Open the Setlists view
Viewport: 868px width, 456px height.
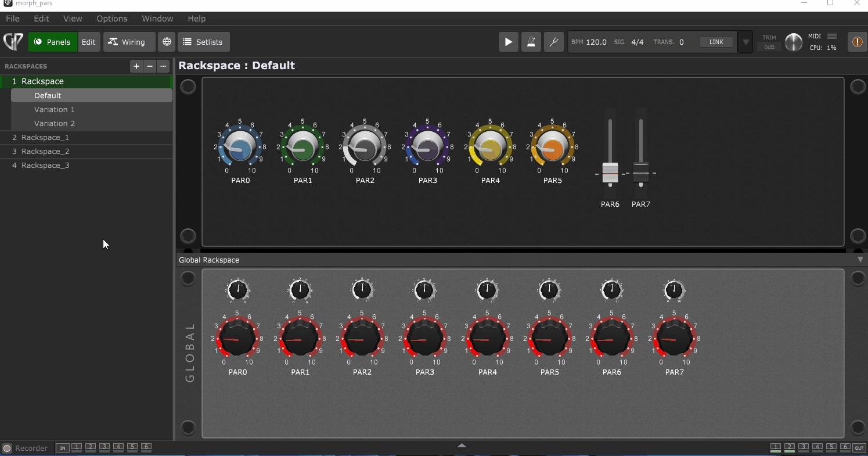click(x=203, y=42)
